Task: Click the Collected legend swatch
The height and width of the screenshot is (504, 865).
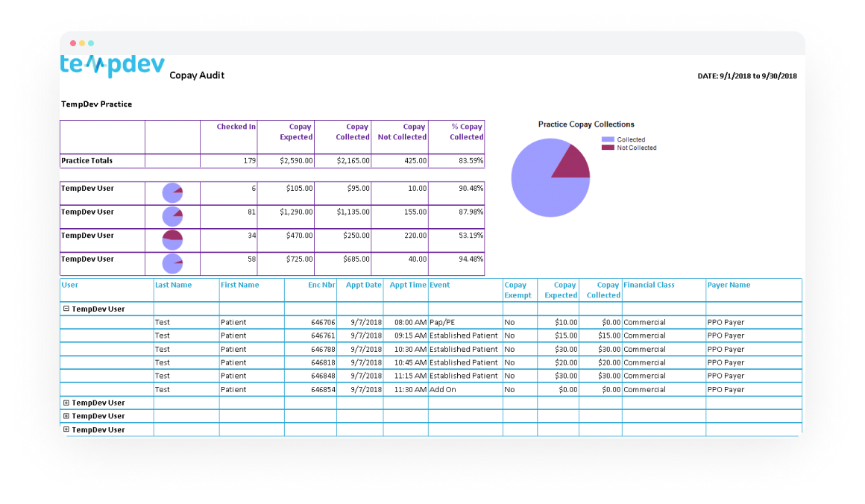Action: click(606, 140)
